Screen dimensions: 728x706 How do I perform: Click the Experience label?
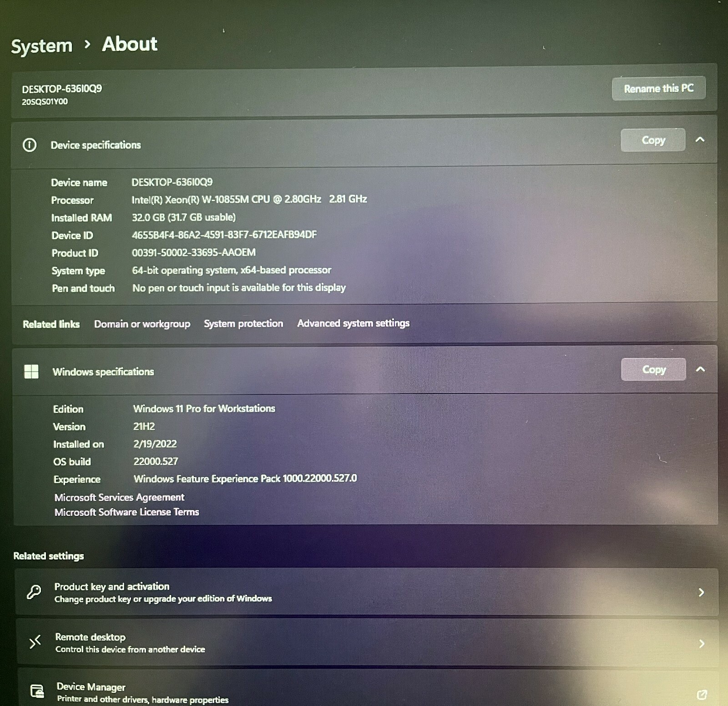(77, 479)
